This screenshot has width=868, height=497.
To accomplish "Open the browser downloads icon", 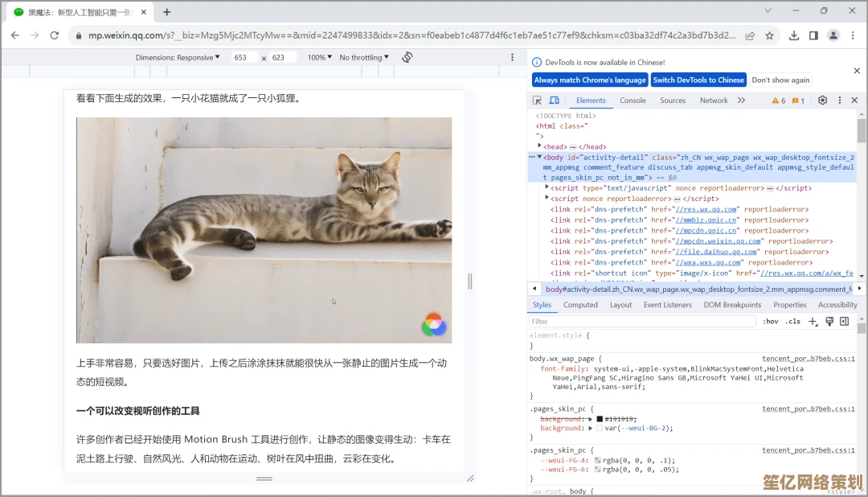I will click(x=794, y=35).
